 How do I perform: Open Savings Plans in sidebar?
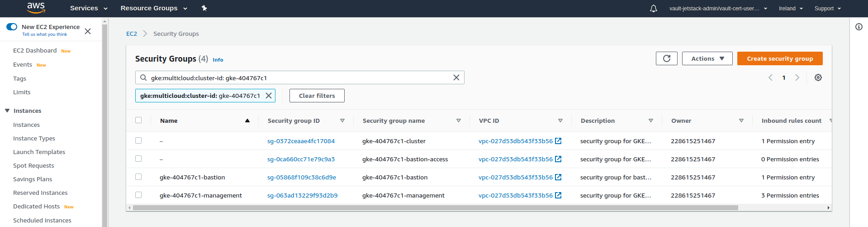click(33, 179)
